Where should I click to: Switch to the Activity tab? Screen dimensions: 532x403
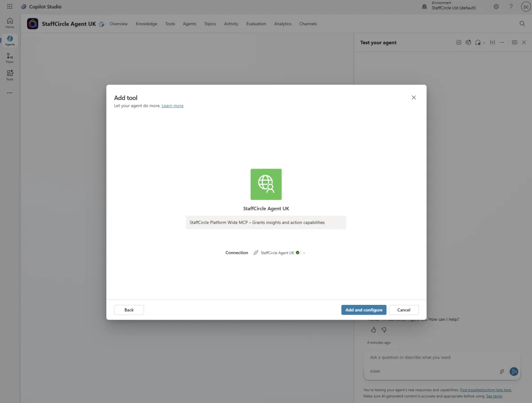[231, 24]
